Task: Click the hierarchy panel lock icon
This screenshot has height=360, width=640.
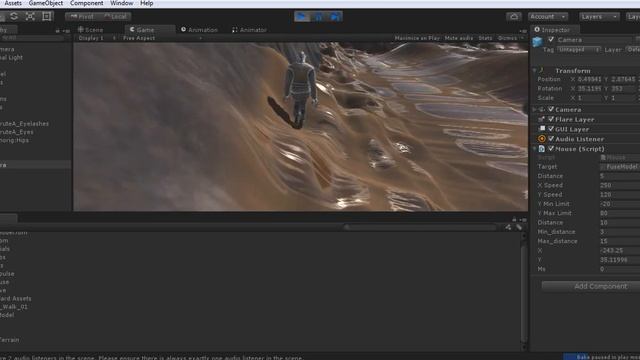Action: point(58,30)
